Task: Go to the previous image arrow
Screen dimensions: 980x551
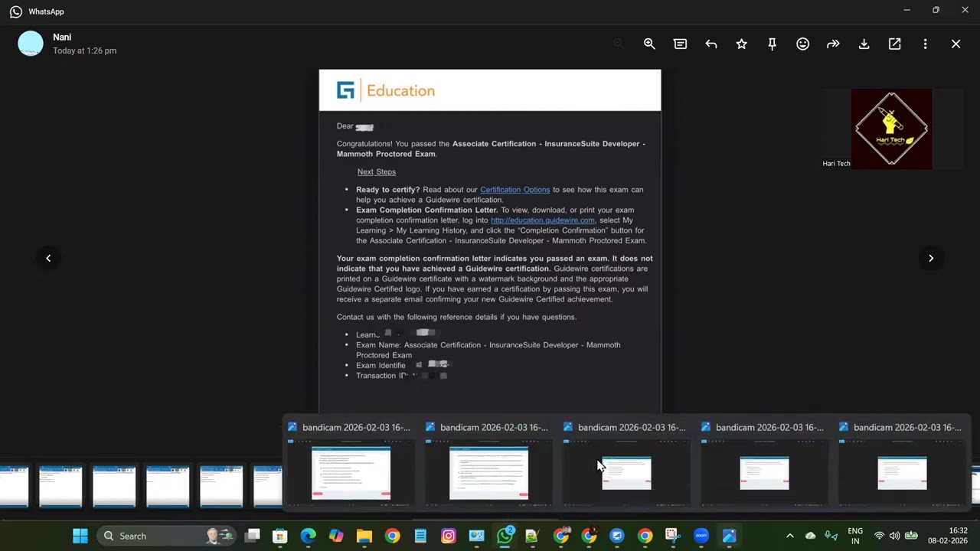Action: pos(48,258)
